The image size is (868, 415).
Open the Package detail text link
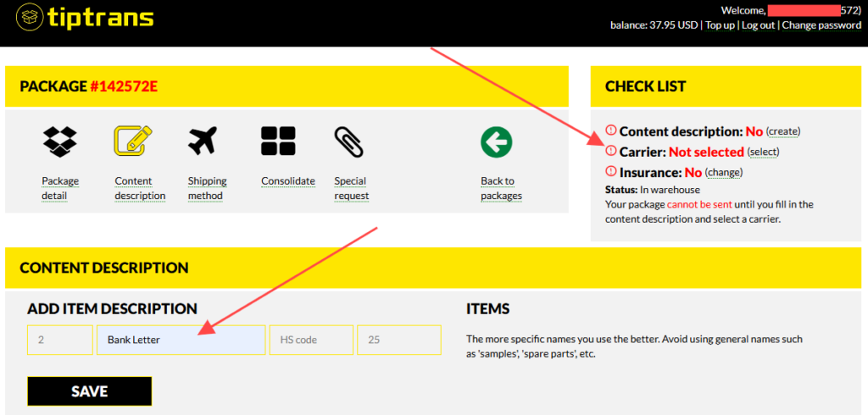click(x=60, y=189)
